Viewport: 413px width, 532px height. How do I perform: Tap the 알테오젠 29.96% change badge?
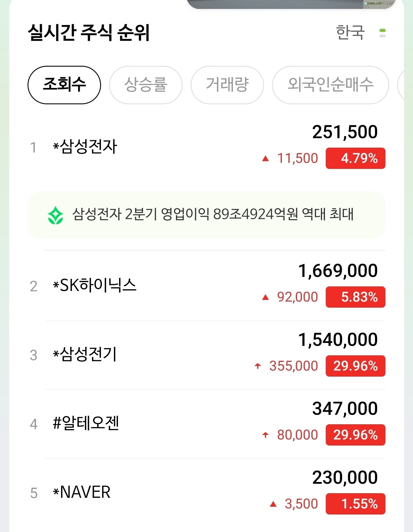355,435
